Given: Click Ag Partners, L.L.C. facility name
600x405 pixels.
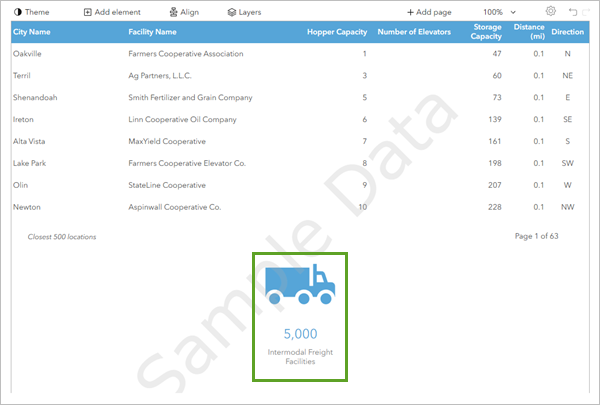Looking at the screenshot, I should click(160, 75).
